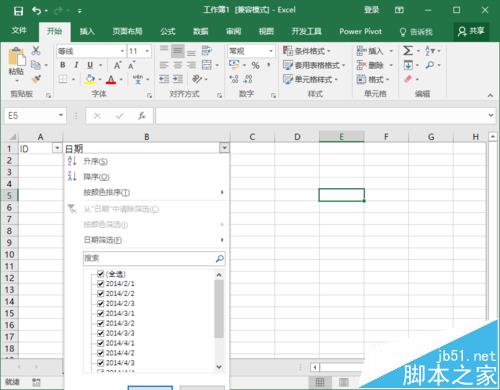Uncheck the 2014/3/2 date checkbox
500x390 pixels.
point(100,323)
